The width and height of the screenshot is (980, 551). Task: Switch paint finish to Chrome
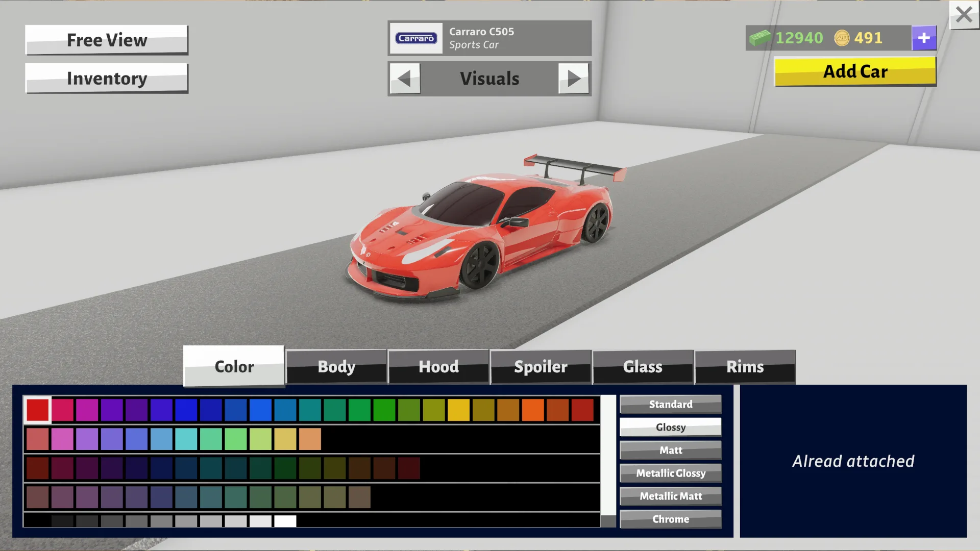coord(670,519)
